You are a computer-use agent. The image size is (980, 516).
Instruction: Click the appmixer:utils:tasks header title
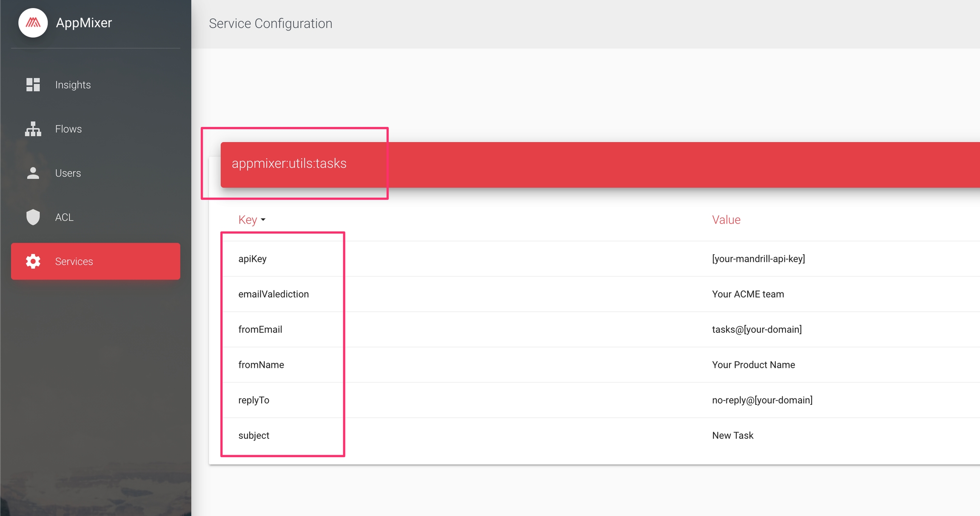tap(289, 163)
